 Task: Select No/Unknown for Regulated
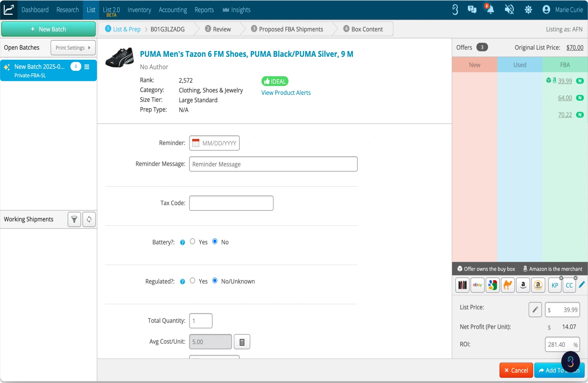click(215, 281)
